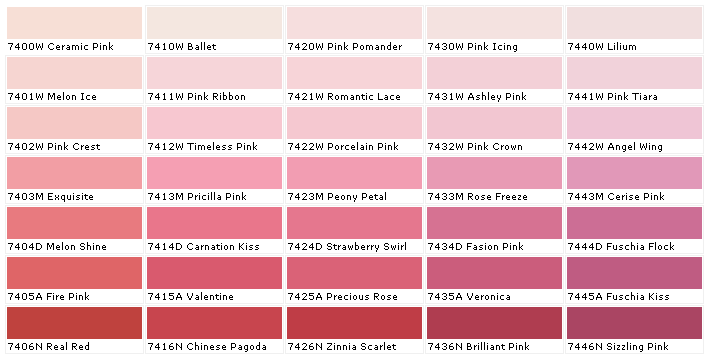
Task: Pick the 7415A Valentine swatch
Action: (x=214, y=273)
